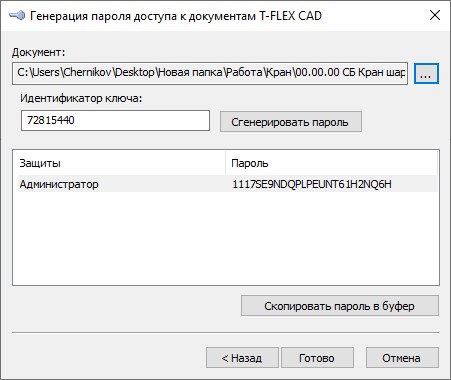Viewport: 451px width, 380px height.
Task: Sort by the Пароль column header
Action: pos(331,163)
